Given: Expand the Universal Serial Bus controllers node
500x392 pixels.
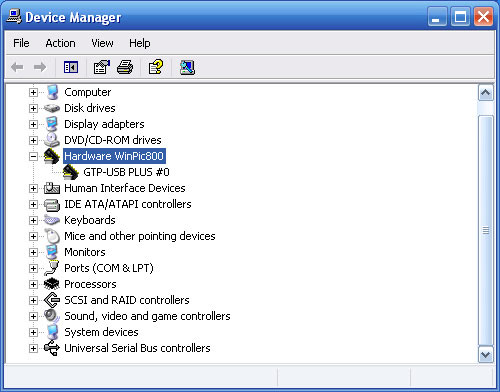Looking at the screenshot, I should pyautogui.click(x=33, y=348).
